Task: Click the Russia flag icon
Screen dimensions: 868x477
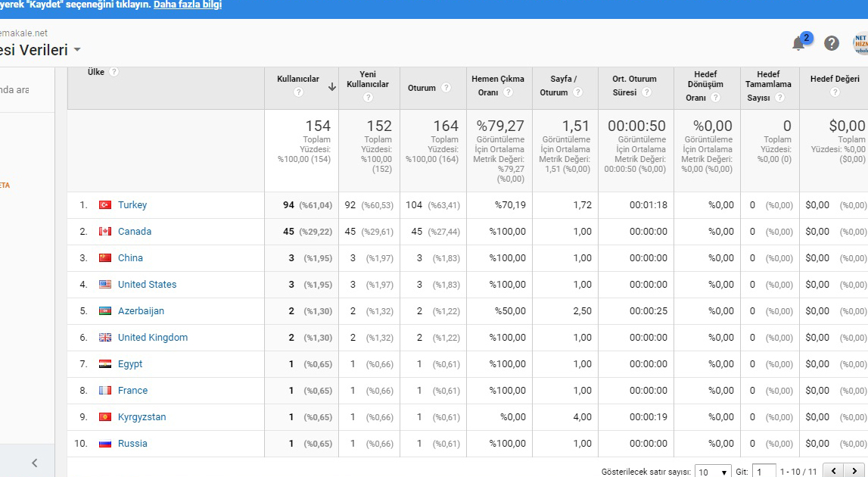Action: (105, 444)
